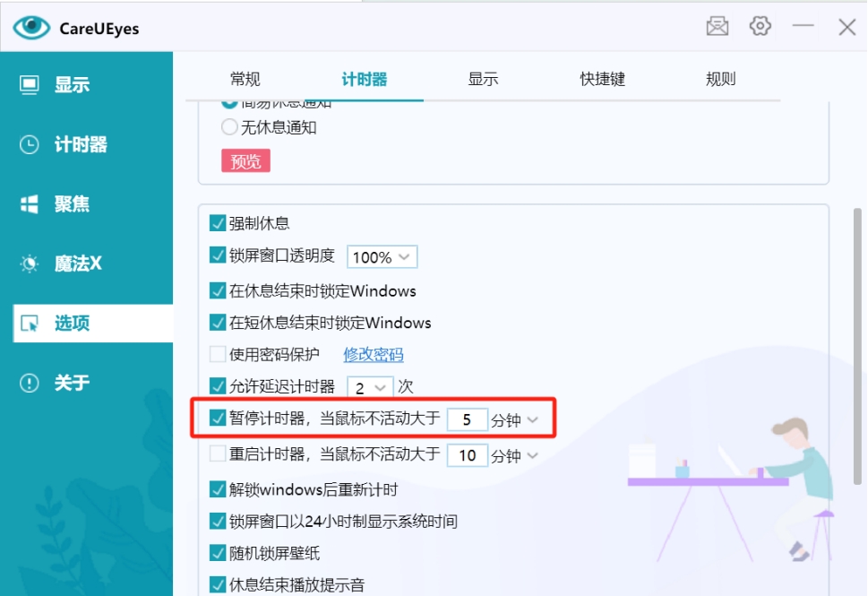The width and height of the screenshot is (868, 596).
Task: Open the settings gear icon in title bar
Action: tap(761, 27)
